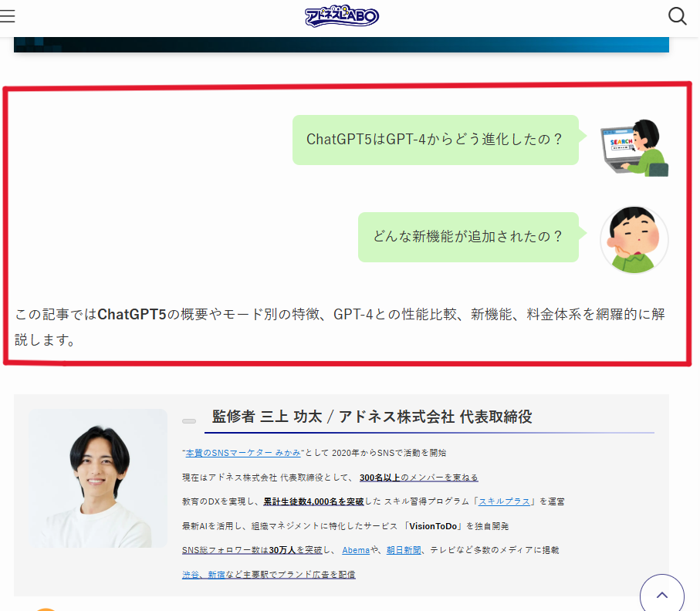Click the どんな新機能が追加されたの speech bubble
Screen dimensions: 700x611
coord(468,237)
